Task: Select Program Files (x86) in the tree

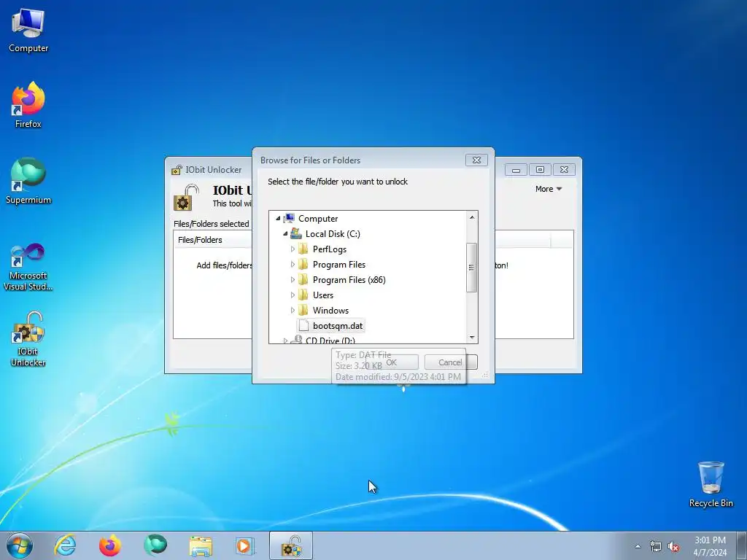Action: 349,279
